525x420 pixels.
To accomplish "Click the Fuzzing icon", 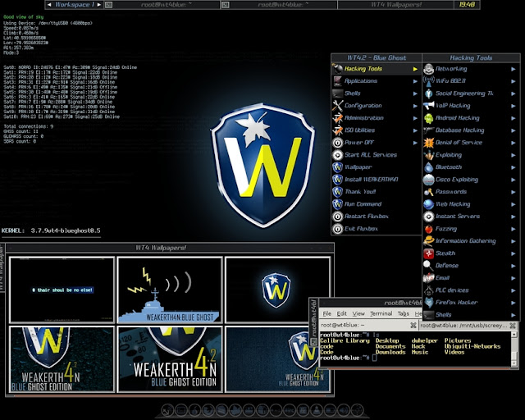I will pos(428,229).
